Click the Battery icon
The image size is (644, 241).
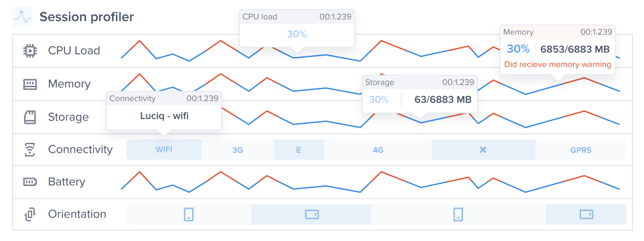point(30,181)
